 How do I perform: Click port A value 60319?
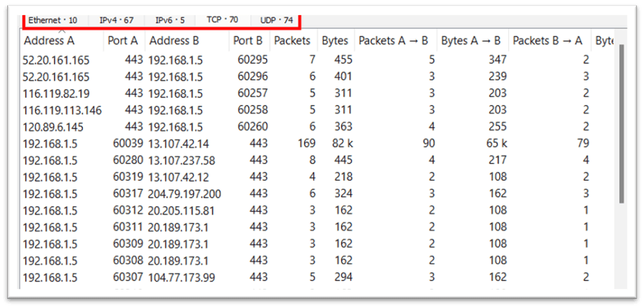click(128, 177)
